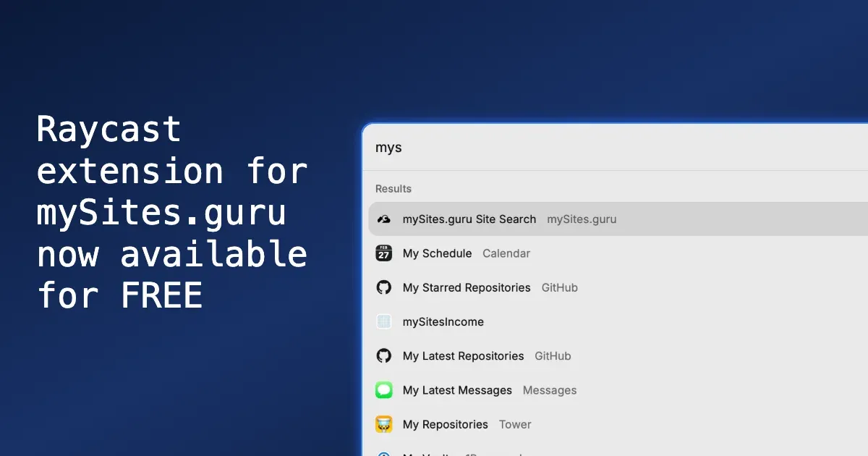The image size is (868, 456).
Task: Click the 1Password icon at the list bottom
Action: [383, 454]
